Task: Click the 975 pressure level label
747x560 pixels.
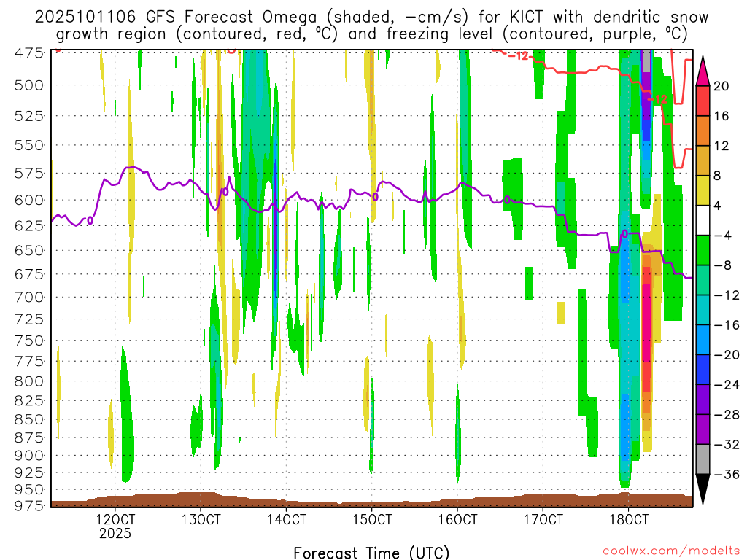Action: coord(29,506)
